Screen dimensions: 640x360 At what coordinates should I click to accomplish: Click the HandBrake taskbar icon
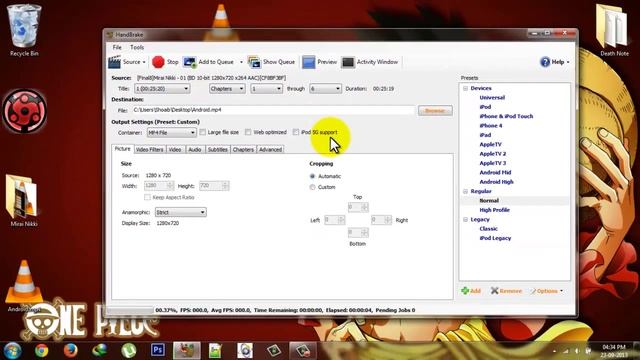187,351
